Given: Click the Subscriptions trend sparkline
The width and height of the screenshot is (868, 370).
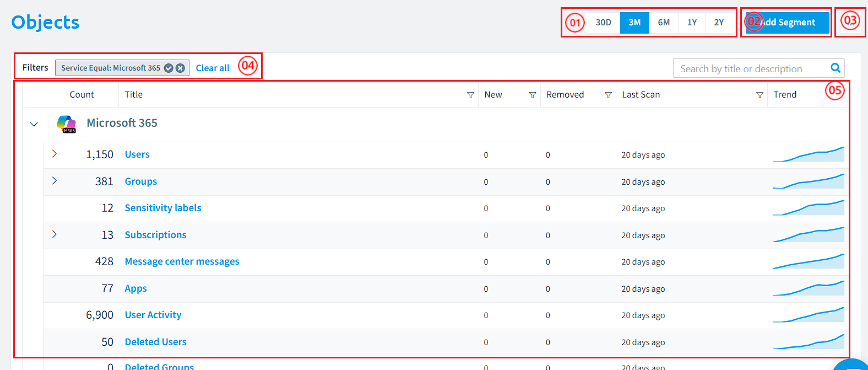Looking at the screenshot, I should tap(809, 235).
